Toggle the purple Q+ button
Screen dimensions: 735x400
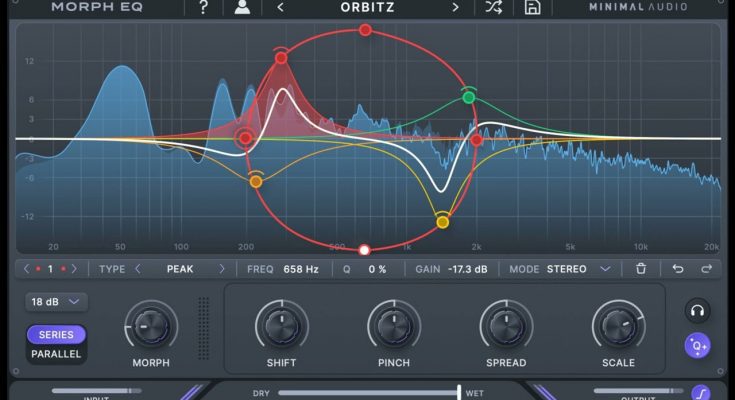coord(698,346)
